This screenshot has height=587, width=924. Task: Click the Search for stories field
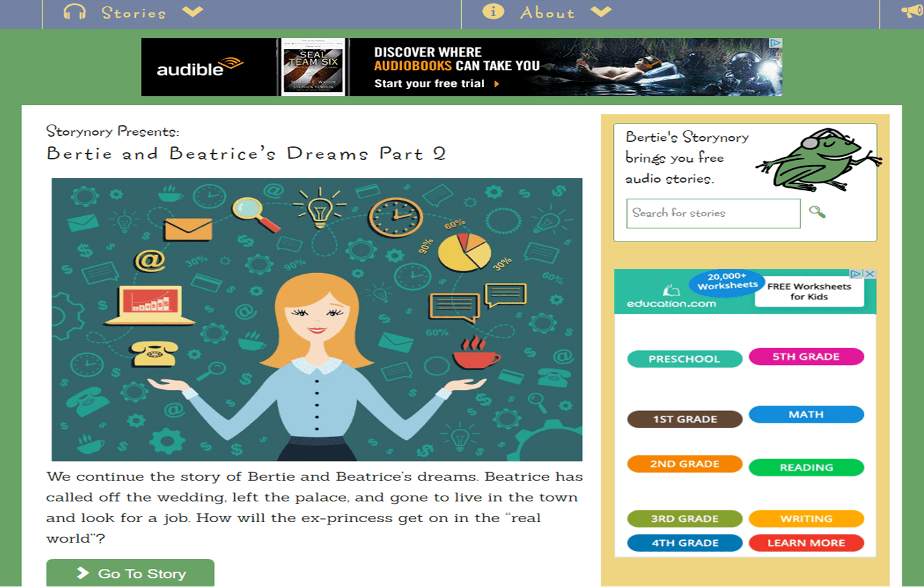coord(713,213)
